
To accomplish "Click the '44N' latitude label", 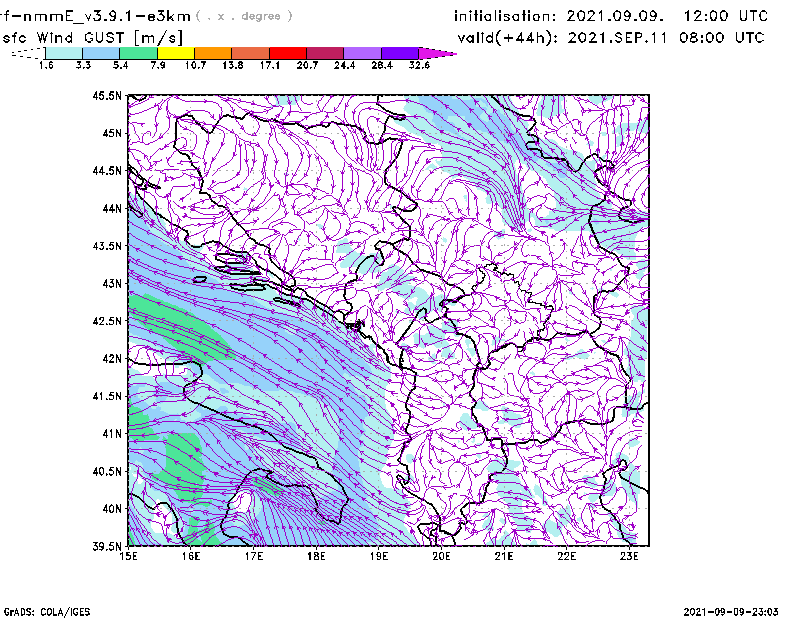I will (x=112, y=208).
